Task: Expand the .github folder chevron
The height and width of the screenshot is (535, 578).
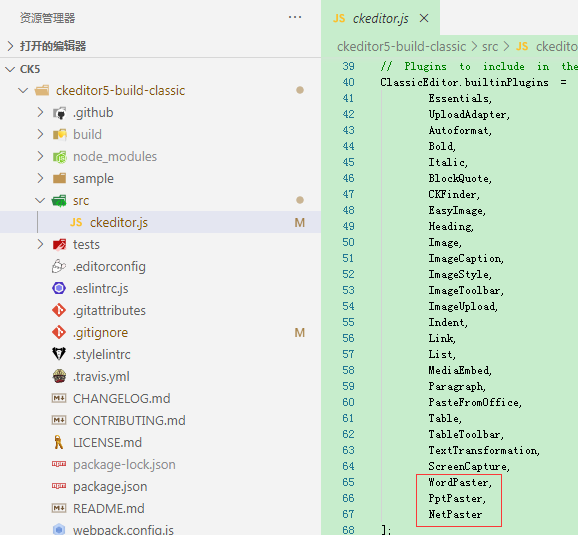Action: pos(40,112)
